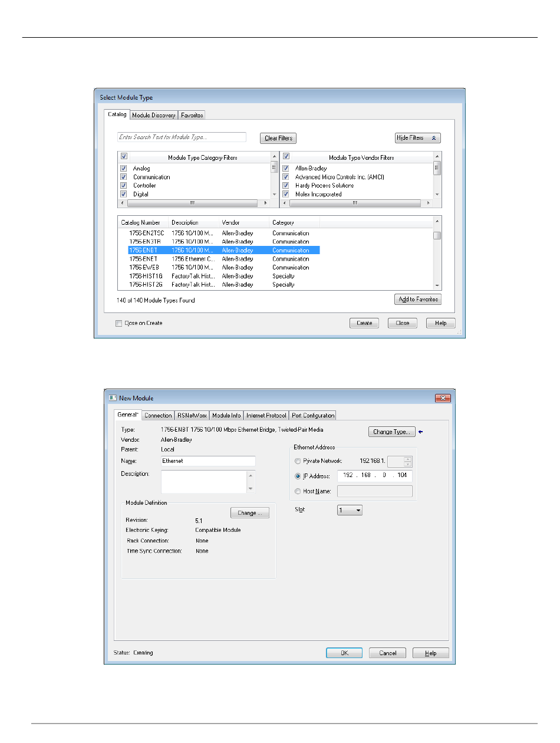Click the IP Address entry field
Viewport: 560px width, 743px height.
point(375,476)
